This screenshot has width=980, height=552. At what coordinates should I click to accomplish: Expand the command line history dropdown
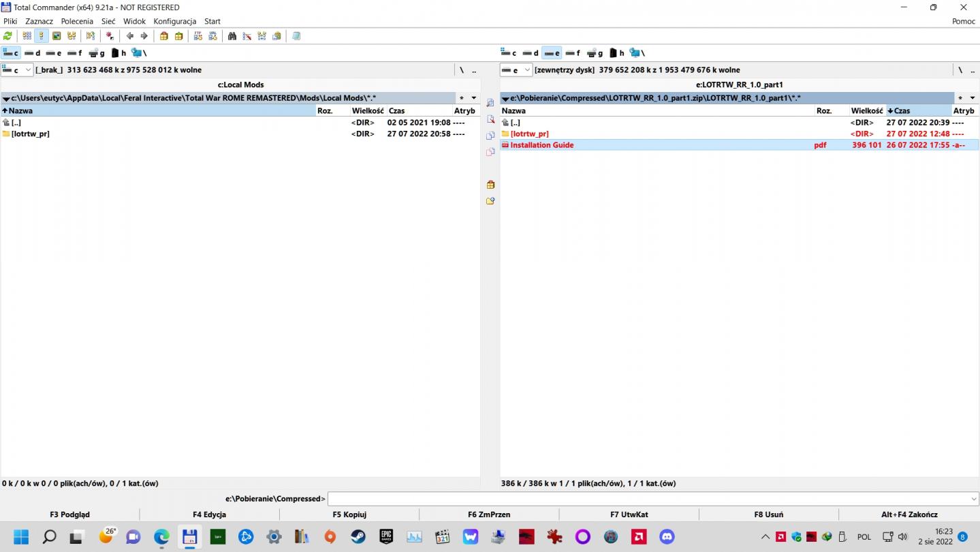click(973, 499)
